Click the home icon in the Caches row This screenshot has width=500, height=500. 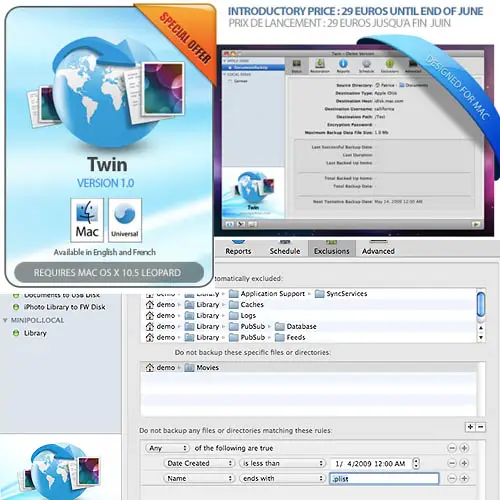150,304
